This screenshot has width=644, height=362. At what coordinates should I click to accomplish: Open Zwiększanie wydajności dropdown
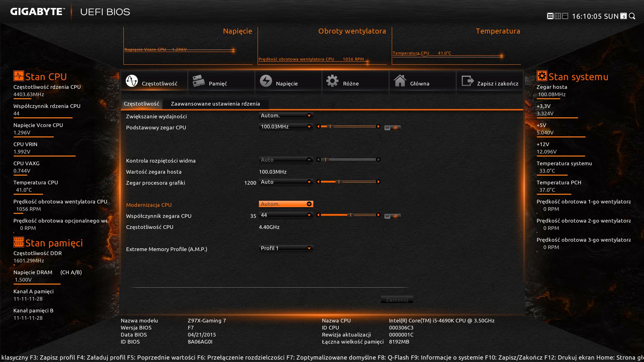[286, 116]
